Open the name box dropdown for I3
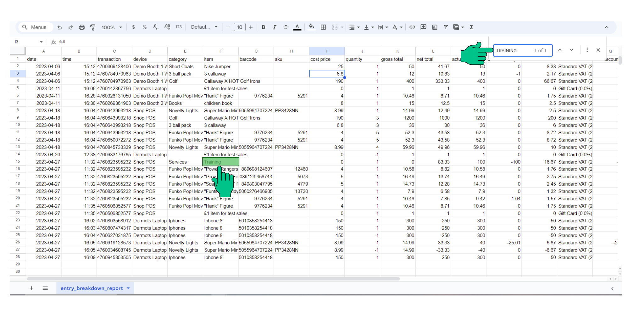This screenshot has height=322, width=644. [41, 42]
